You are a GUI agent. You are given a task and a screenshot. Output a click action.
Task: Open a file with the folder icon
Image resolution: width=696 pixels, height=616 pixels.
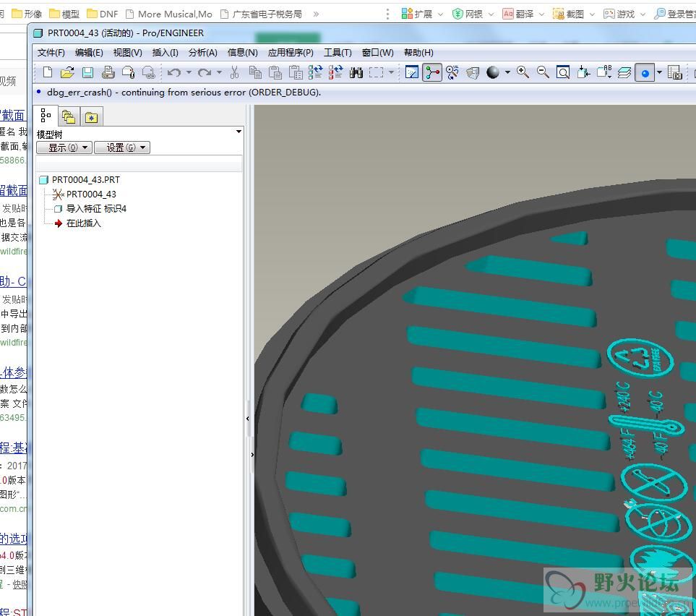(x=67, y=72)
